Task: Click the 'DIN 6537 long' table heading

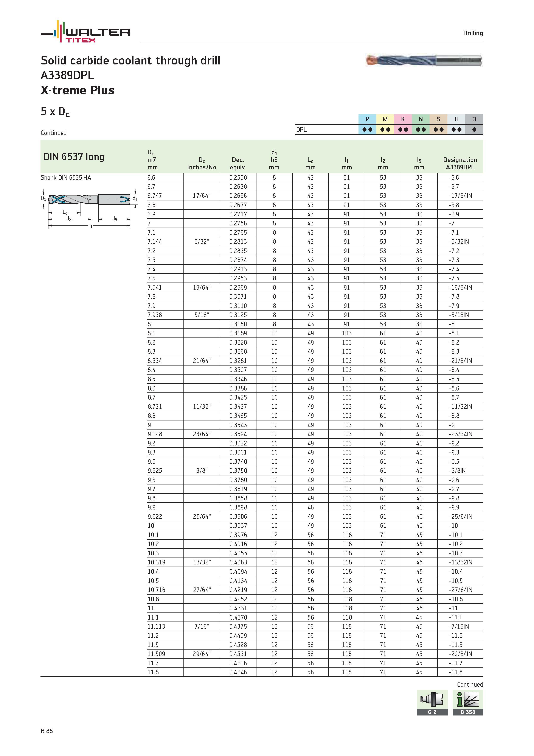Action: [74, 157]
